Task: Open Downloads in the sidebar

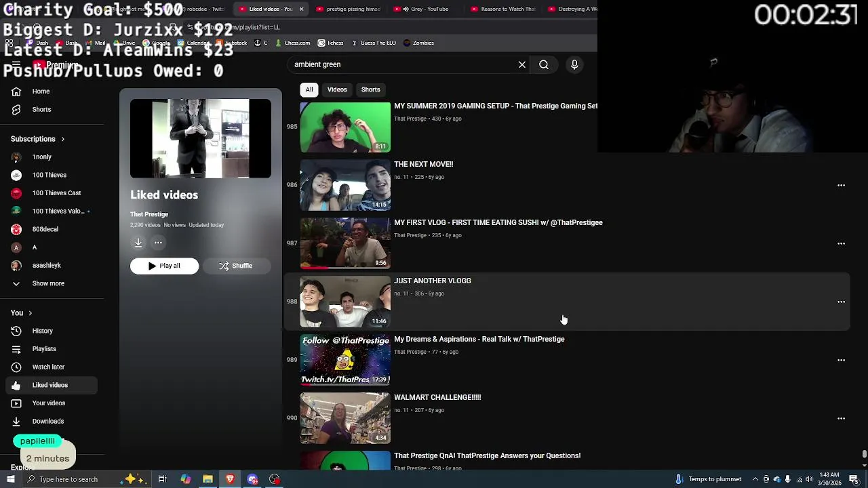Action: click(x=52, y=421)
